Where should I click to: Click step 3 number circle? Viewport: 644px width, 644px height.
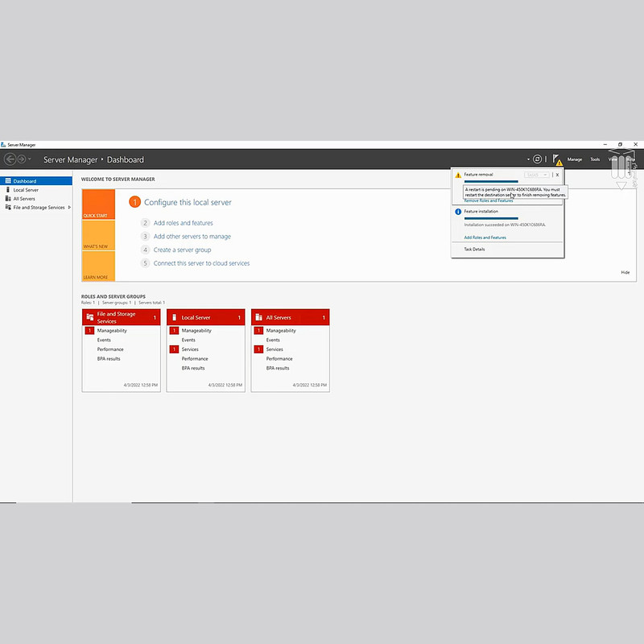tap(145, 237)
